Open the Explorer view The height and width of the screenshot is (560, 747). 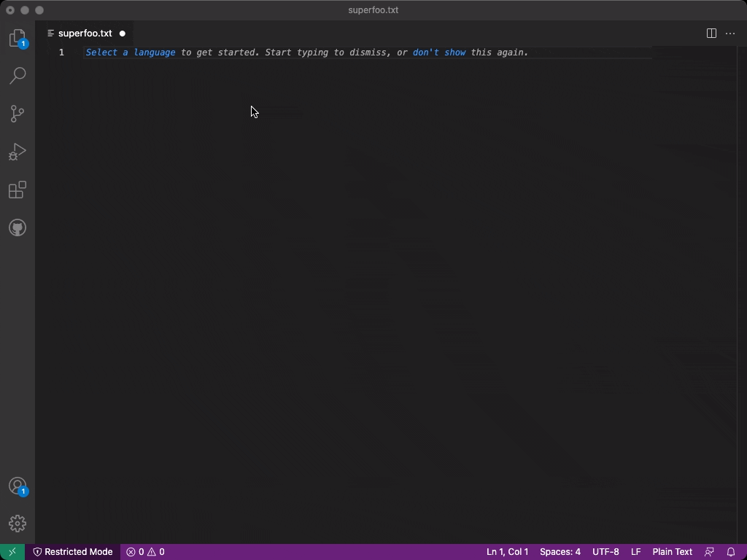pyautogui.click(x=18, y=38)
